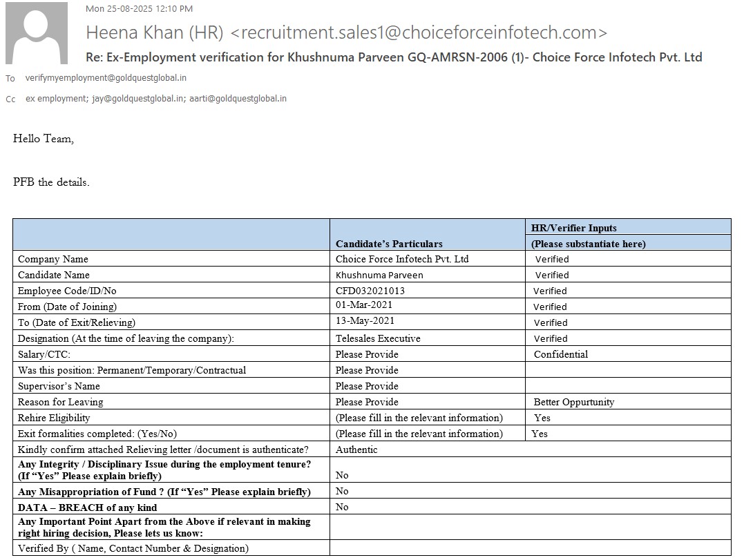This screenshot has height=560, width=744.
Task: Click Verified in the Employee Code row
Action: [550, 291]
